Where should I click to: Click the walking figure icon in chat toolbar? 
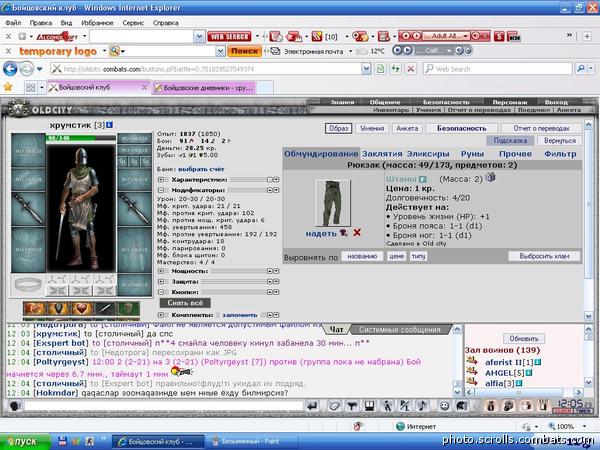(x=387, y=405)
